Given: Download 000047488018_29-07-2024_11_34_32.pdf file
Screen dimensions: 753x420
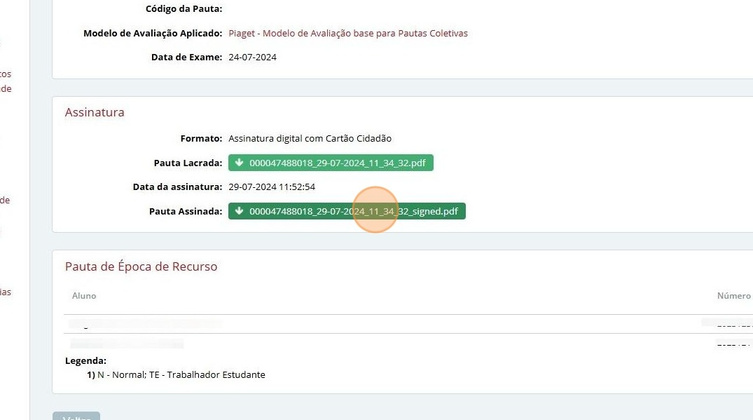Looking at the screenshot, I should click(x=331, y=163).
